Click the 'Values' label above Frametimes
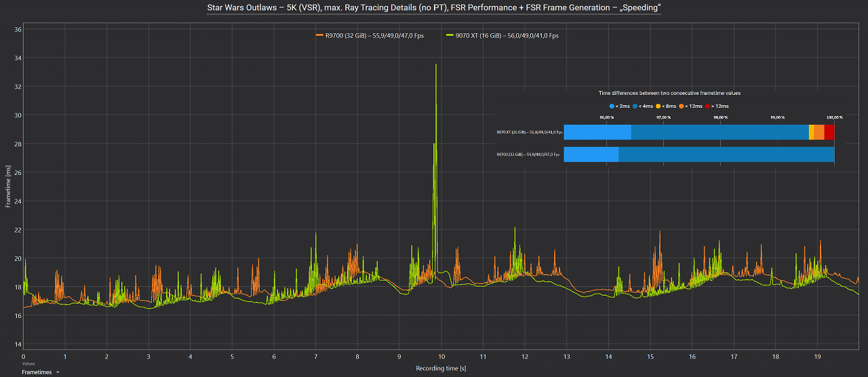 coord(28,364)
